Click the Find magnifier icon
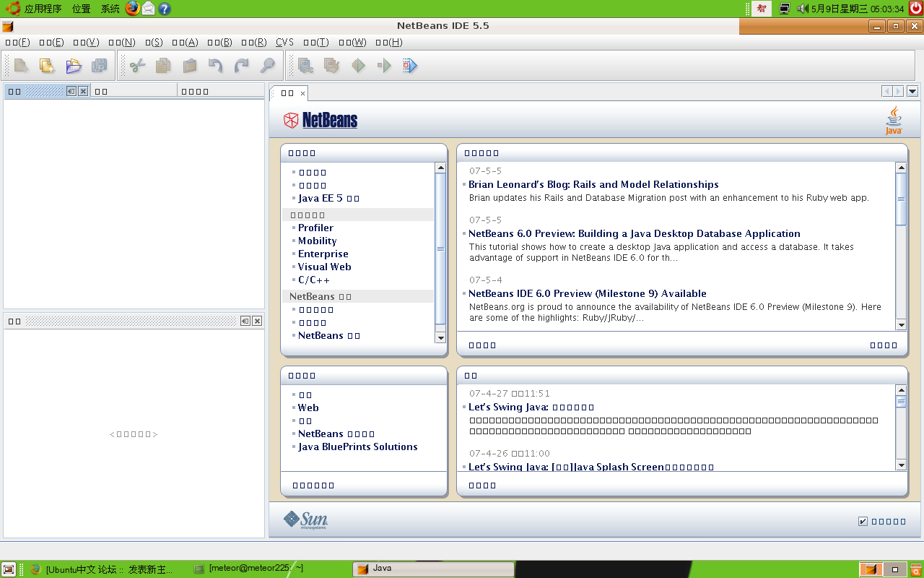 tap(268, 66)
